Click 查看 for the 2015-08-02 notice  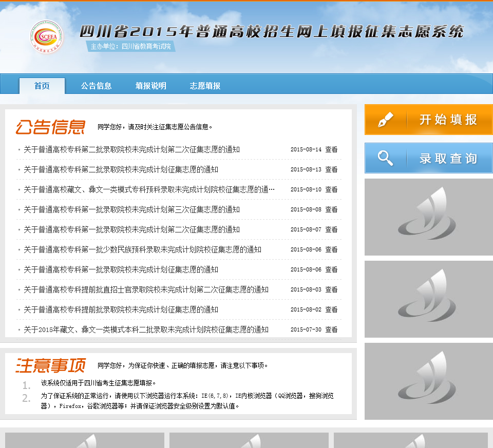(x=331, y=310)
